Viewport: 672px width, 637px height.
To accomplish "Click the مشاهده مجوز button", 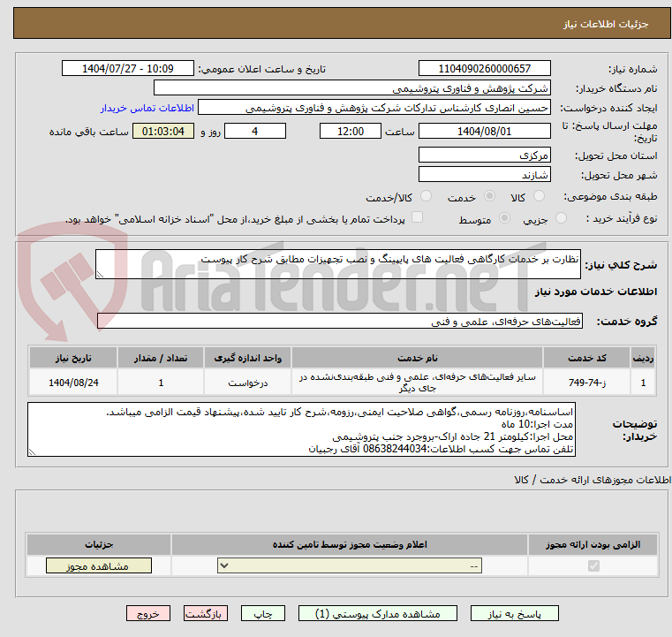I will point(99,566).
